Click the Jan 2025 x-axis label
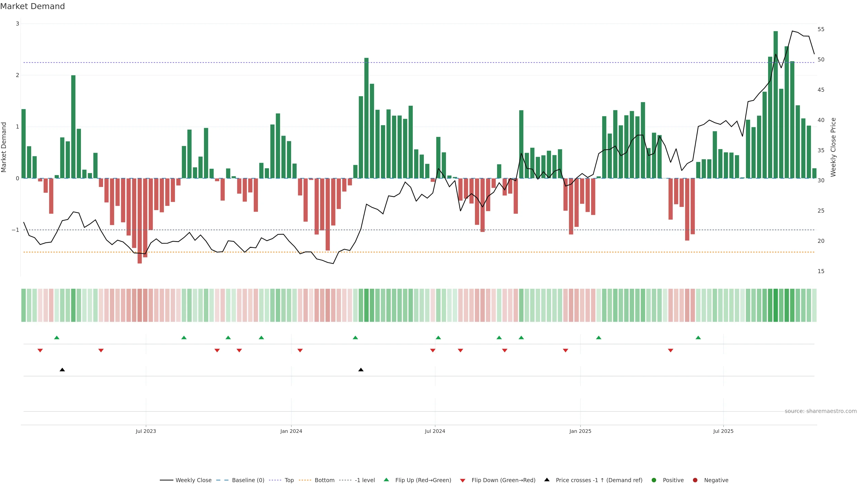Screen dimensions: 868x488 (x=580, y=431)
